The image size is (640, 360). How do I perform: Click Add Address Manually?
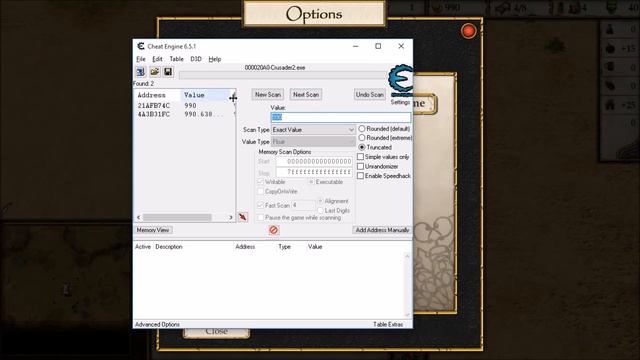382,230
